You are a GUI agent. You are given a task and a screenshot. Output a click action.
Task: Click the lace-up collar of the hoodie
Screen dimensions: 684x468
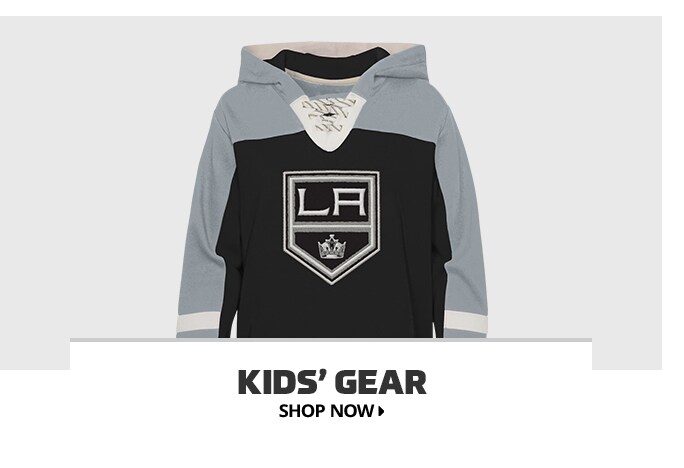coord(330,116)
